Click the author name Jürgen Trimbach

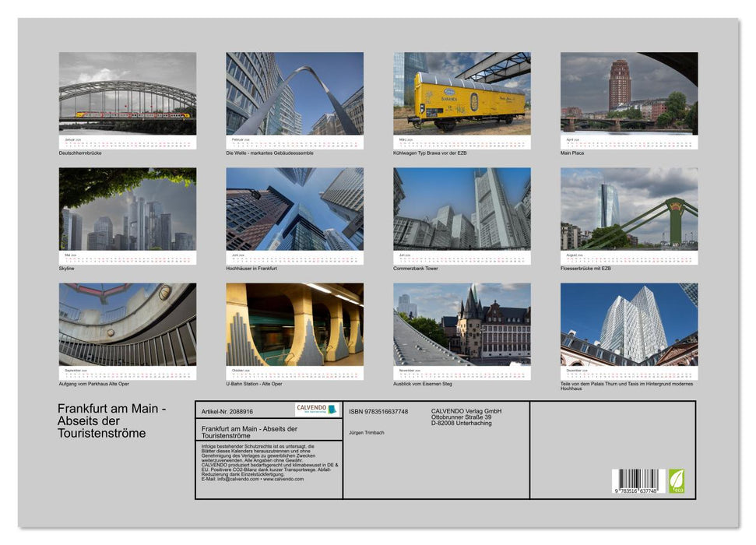(x=366, y=431)
